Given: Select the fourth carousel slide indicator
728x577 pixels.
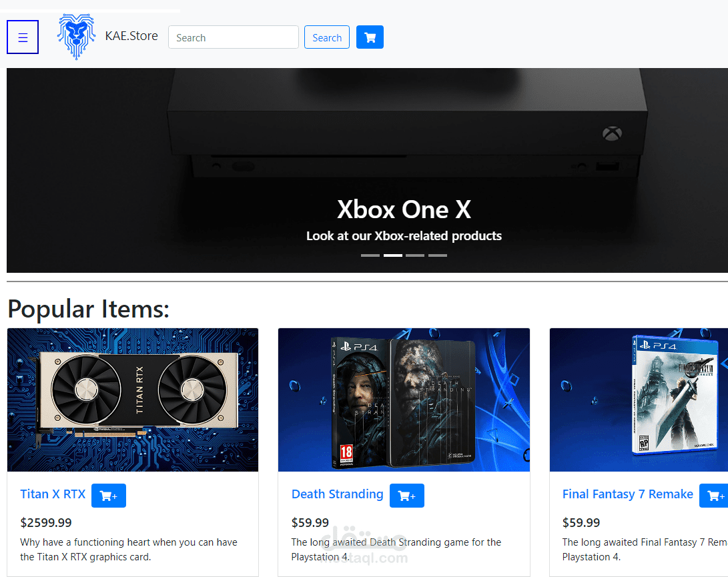Looking at the screenshot, I should [x=437, y=255].
